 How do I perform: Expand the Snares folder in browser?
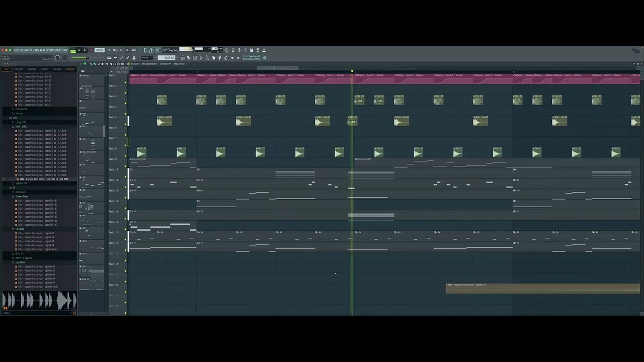(19, 113)
